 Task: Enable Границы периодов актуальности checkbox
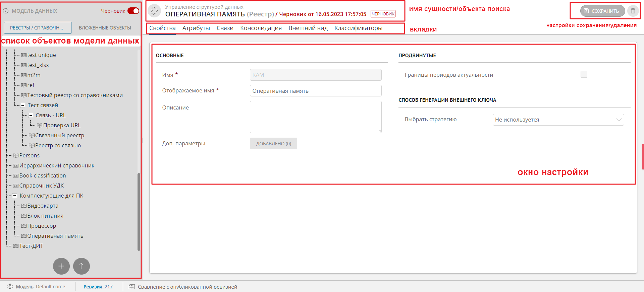point(584,74)
